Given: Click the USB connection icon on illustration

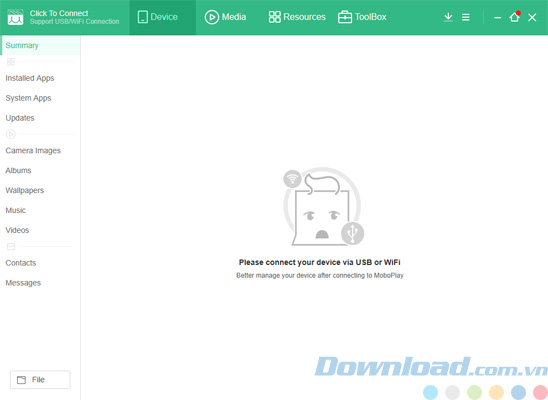Looking at the screenshot, I should [352, 233].
